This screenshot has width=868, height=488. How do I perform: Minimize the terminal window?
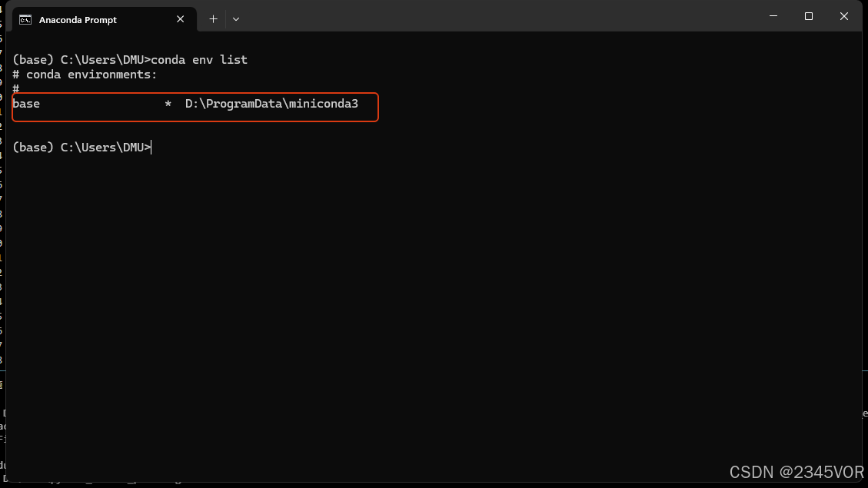coord(773,16)
